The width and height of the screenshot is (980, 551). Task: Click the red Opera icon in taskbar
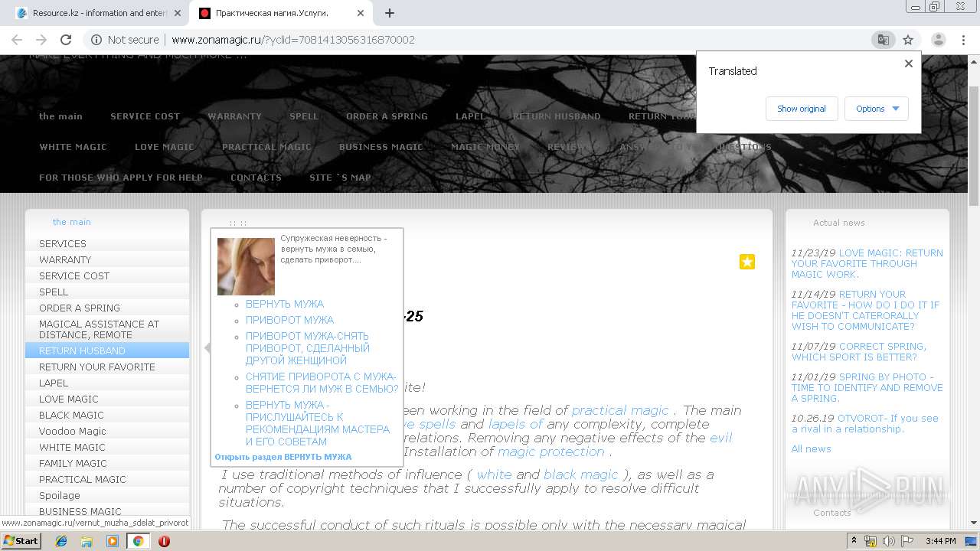(164, 541)
